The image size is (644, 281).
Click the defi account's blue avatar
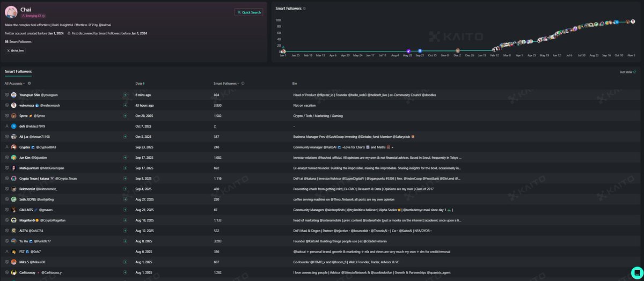(x=14, y=126)
